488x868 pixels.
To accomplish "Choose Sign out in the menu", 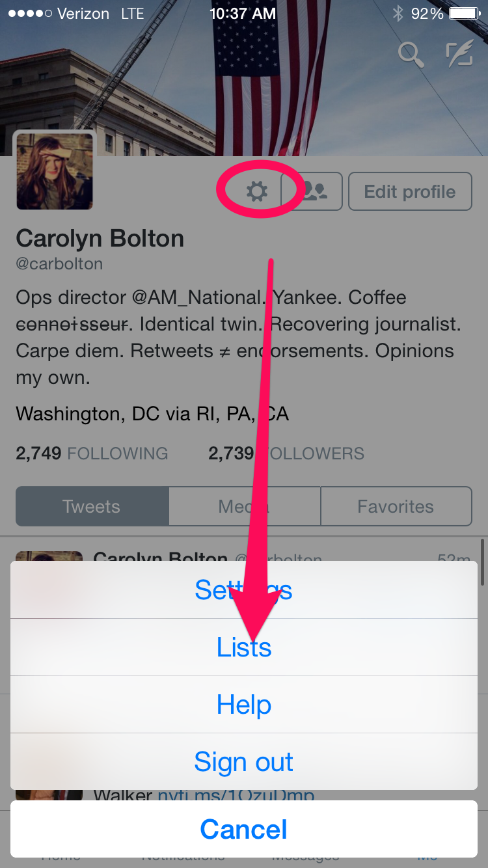I will point(244,761).
